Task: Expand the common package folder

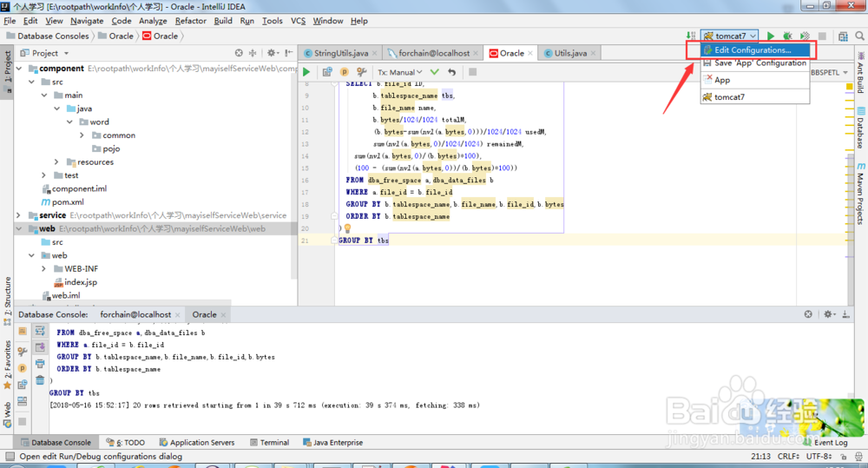Action: (x=82, y=135)
